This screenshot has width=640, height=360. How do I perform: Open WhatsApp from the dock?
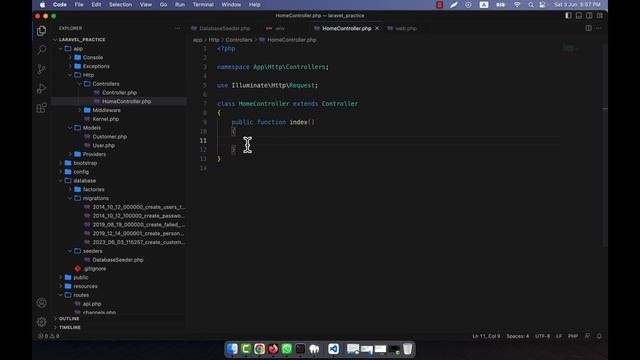tap(287, 349)
